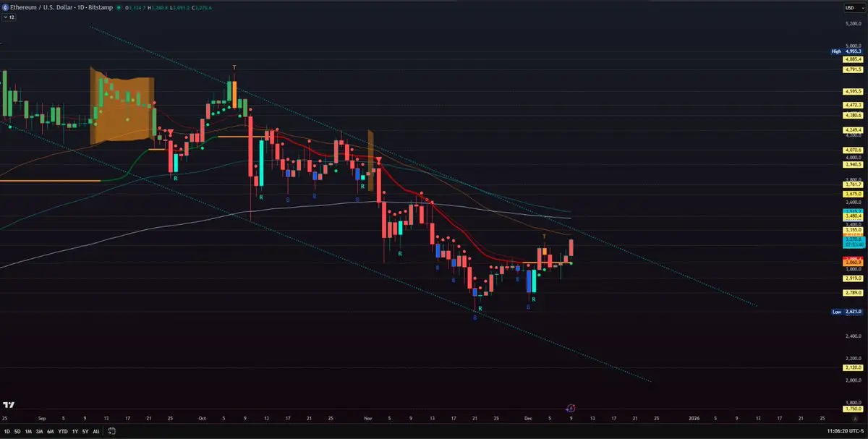Screen dimensions: 868x439
Task: Click the 3,940.5 yellow price level label
Action: point(851,164)
